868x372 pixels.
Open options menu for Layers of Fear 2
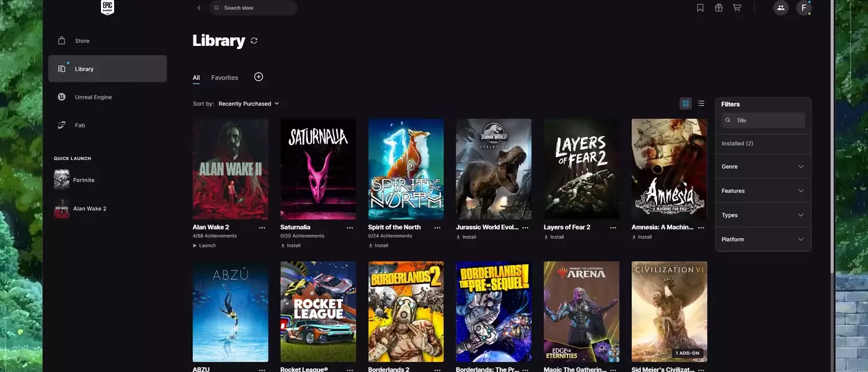point(613,228)
